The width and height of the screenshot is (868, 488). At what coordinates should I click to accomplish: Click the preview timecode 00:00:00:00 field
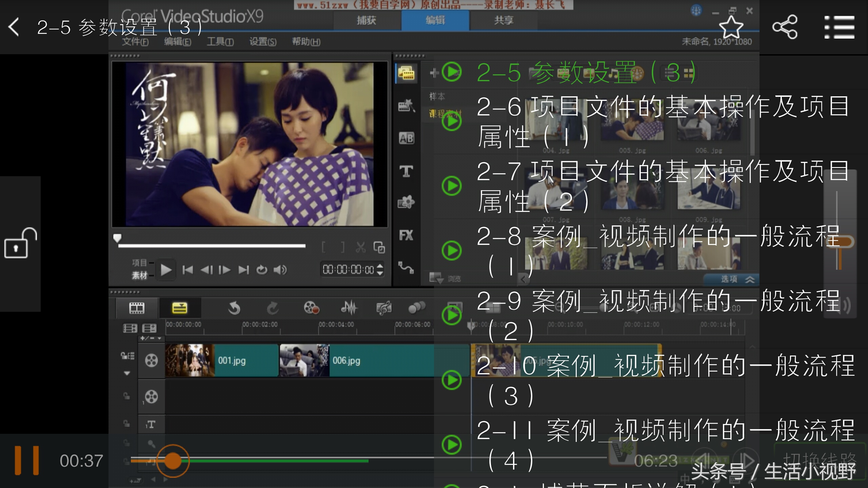pyautogui.click(x=348, y=270)
